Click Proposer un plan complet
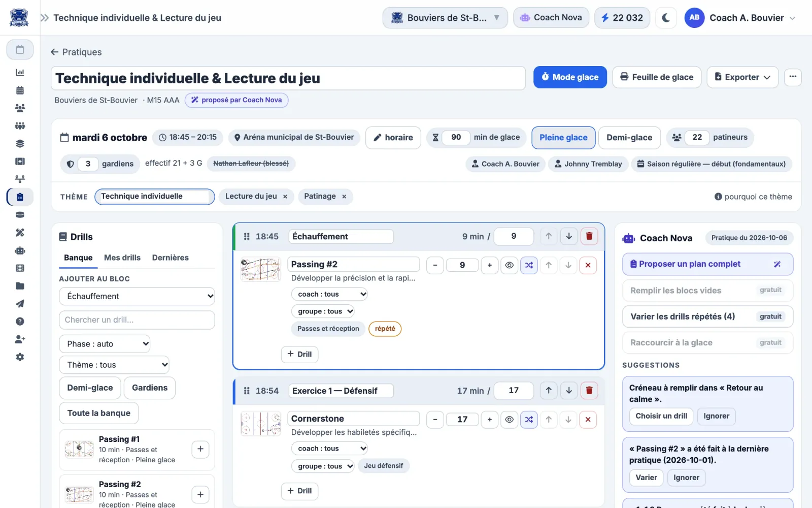The height and width of the screenshot is (508, 812). click(x=707, y=264)
